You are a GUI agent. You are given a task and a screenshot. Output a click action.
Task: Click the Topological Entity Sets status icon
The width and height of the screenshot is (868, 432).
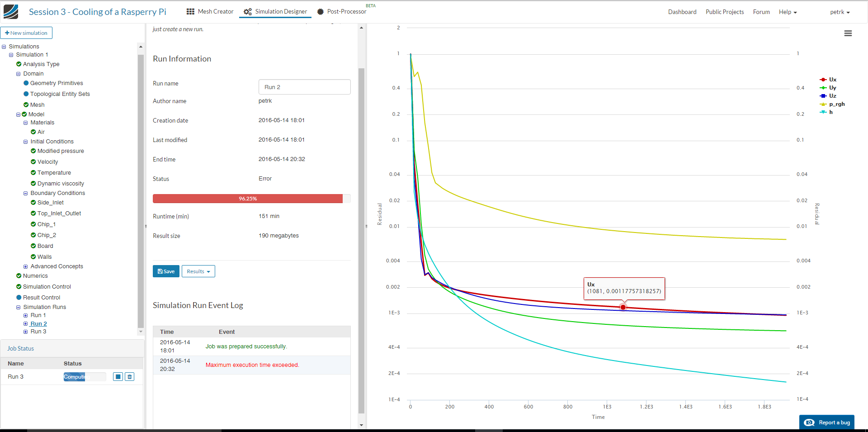(x=26, y=94)
